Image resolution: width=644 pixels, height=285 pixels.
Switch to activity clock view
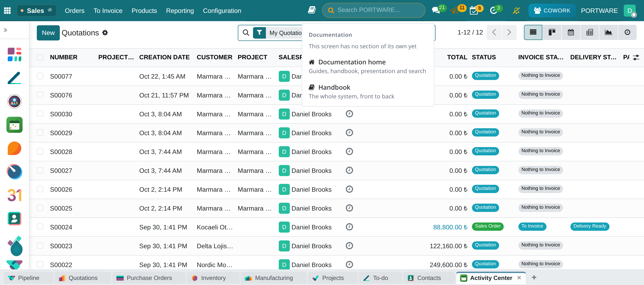point(627,32)
